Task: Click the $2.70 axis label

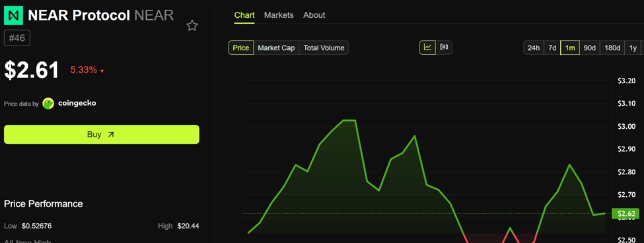Action: (x=626, y=195)
